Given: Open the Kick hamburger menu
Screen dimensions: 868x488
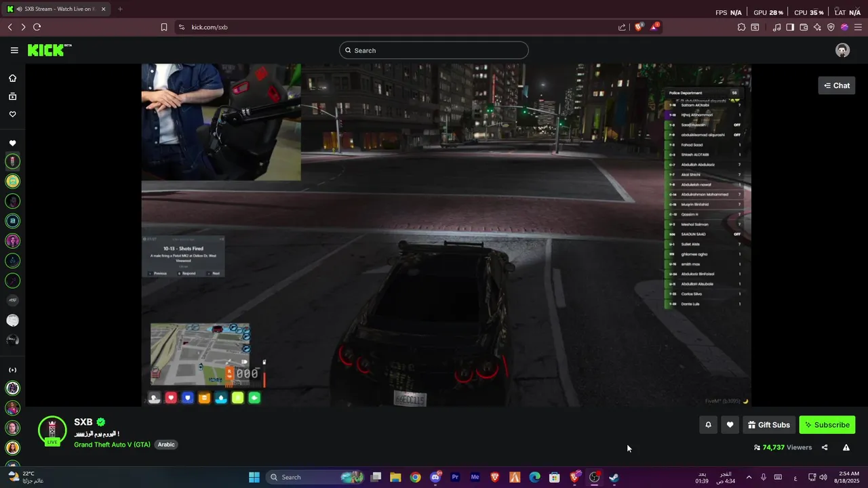Looking at the screenshot, I should (x=14, y=50).
